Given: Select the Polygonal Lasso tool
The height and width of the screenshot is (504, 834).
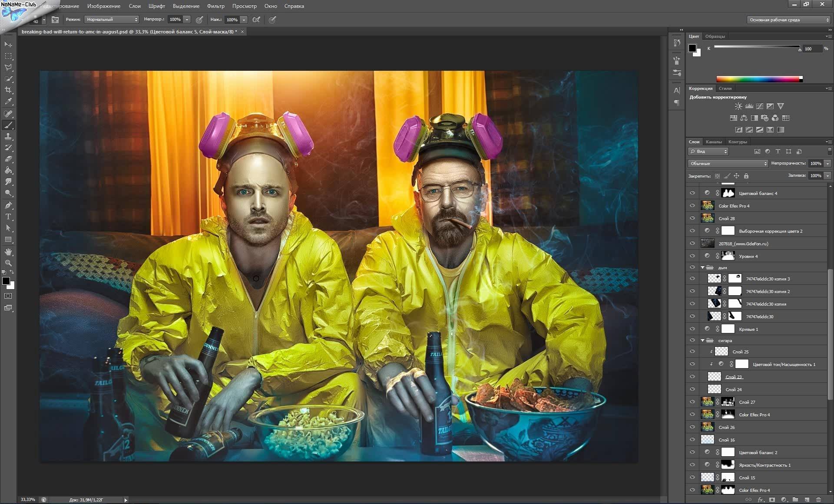Looking at the screenshot, I should 8,67.
